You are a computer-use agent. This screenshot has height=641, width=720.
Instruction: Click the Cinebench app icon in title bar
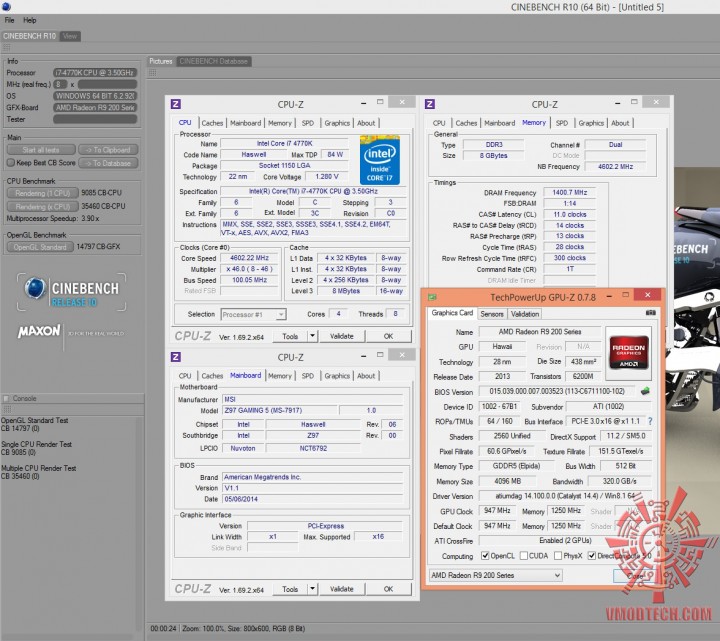6,6
